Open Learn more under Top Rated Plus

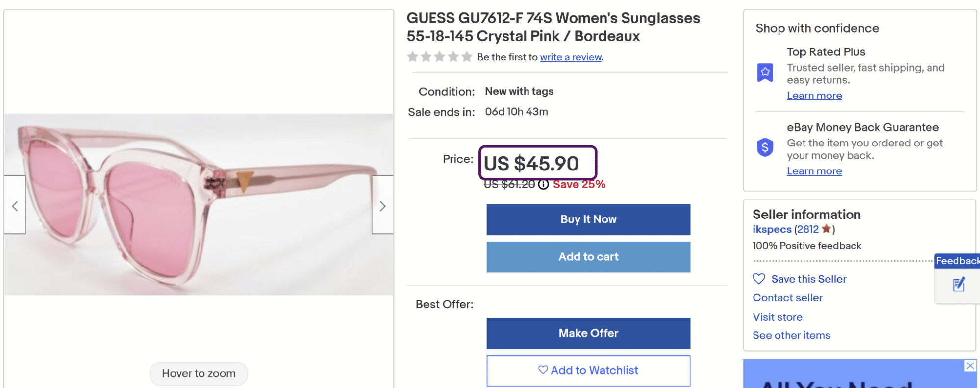coord(814,96)
